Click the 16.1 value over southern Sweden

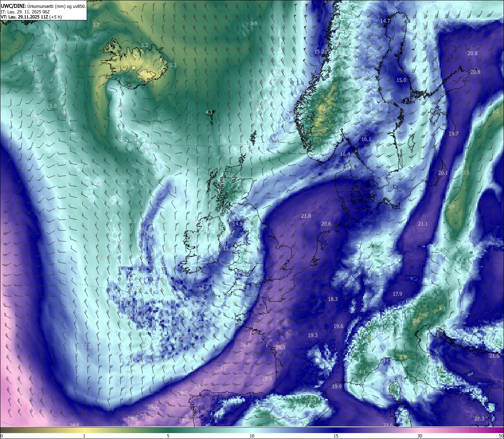(x=366, y=139)
